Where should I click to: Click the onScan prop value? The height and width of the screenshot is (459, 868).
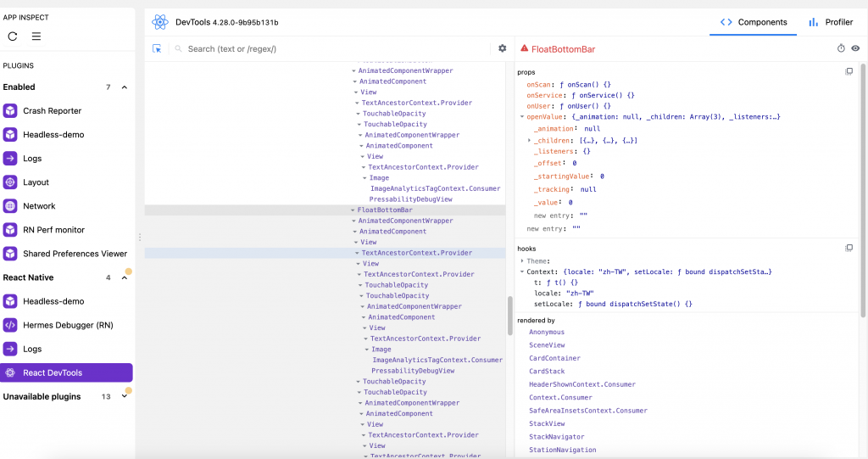coord(585,85)
